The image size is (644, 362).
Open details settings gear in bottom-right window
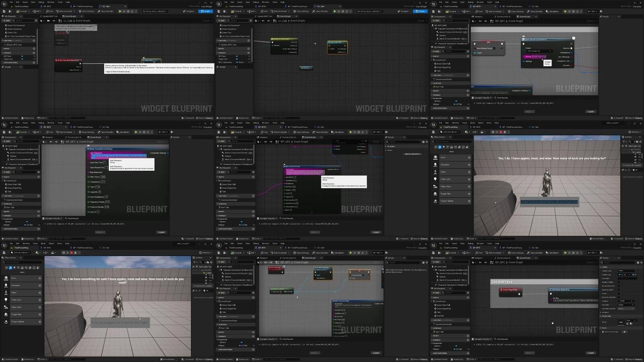(641, 263)
